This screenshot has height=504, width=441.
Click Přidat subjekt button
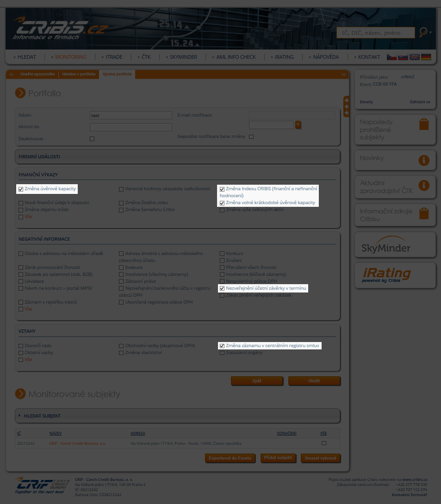(278, 458)
